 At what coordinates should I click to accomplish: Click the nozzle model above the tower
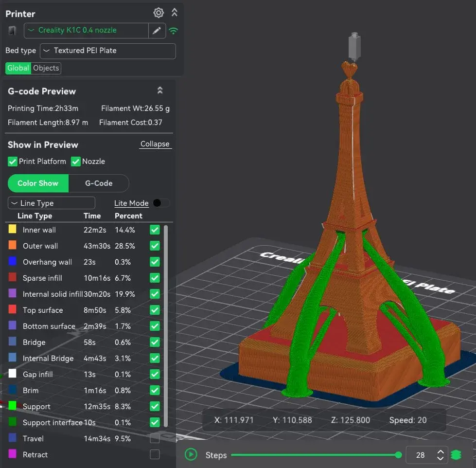tap(354, 46)
